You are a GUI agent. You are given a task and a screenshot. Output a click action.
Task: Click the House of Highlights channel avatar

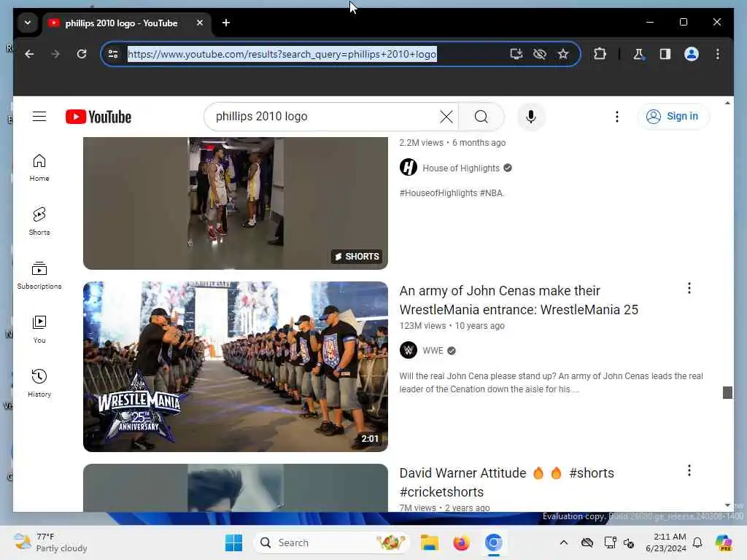(x=409, y=168)
